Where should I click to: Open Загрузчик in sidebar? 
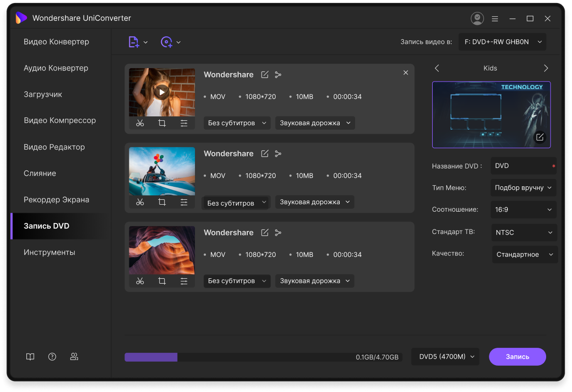point(43,94)
